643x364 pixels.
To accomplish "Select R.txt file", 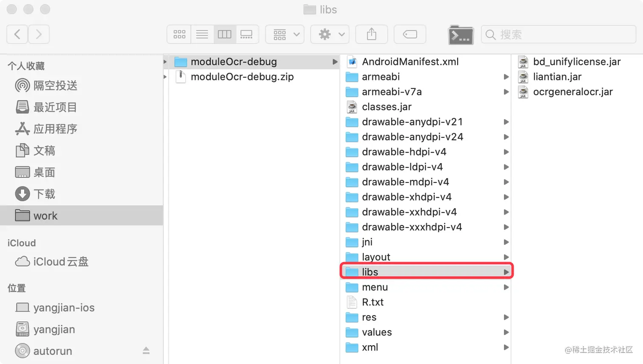I will pos(425,302).
